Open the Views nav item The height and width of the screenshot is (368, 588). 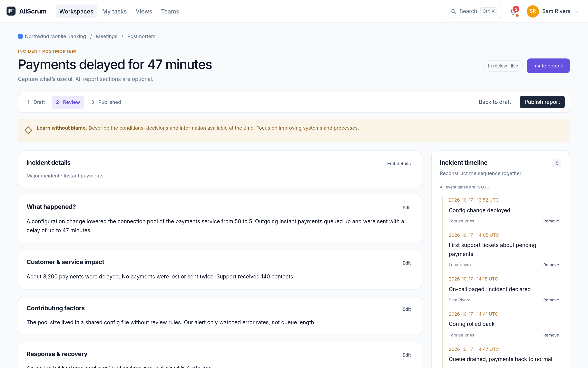pos(144,11)
